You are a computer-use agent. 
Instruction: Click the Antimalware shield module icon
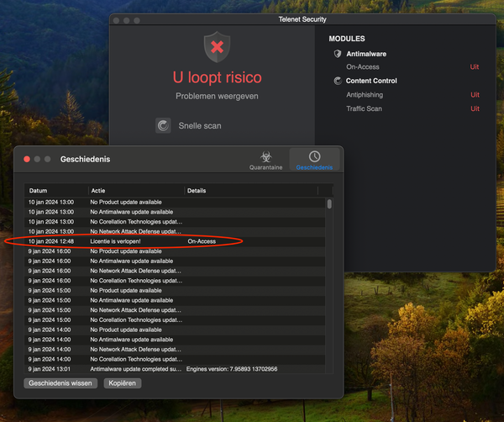pos(338,54)
